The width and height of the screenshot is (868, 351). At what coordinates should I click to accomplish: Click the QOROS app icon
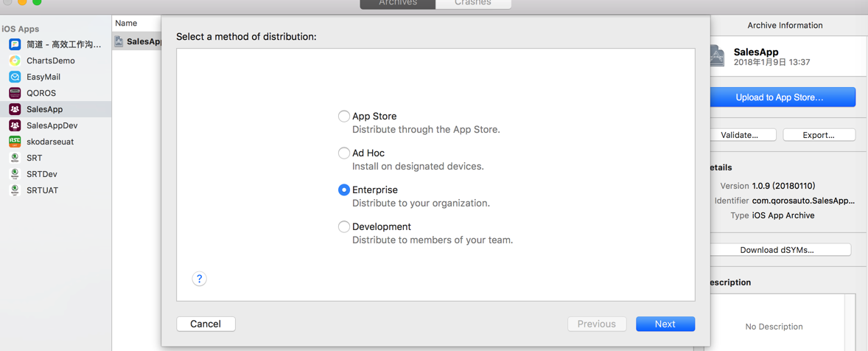15,93
